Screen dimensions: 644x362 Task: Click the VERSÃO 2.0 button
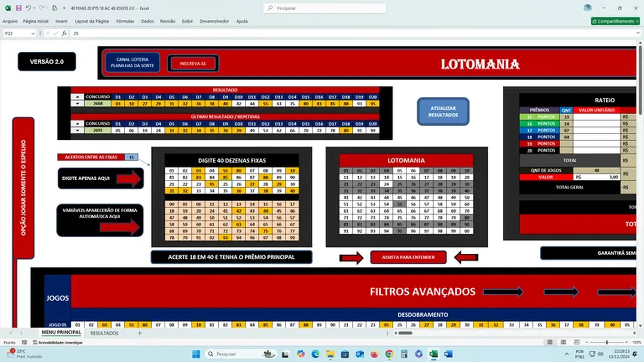pos(47,62)
